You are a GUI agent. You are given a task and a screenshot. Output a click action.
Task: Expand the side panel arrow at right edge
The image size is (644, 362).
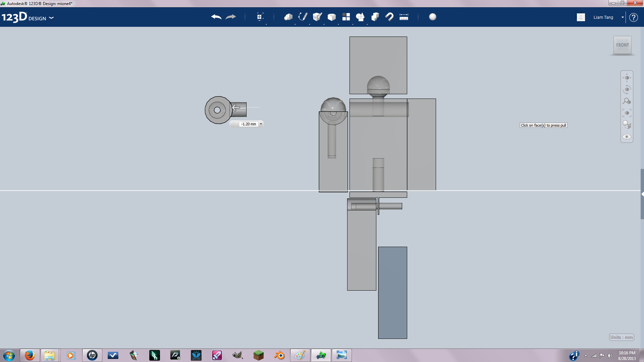pos(642,194)
